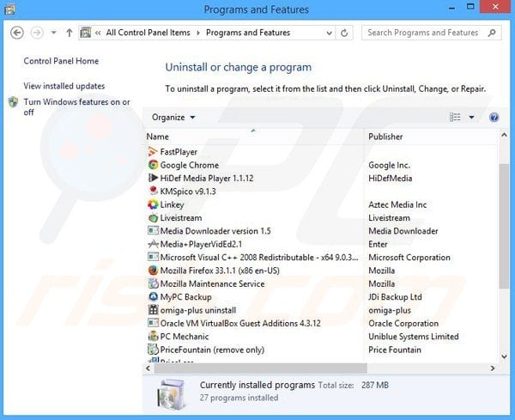Click the Linkey colorful icon
515x420 pixels.
point(153,204)
